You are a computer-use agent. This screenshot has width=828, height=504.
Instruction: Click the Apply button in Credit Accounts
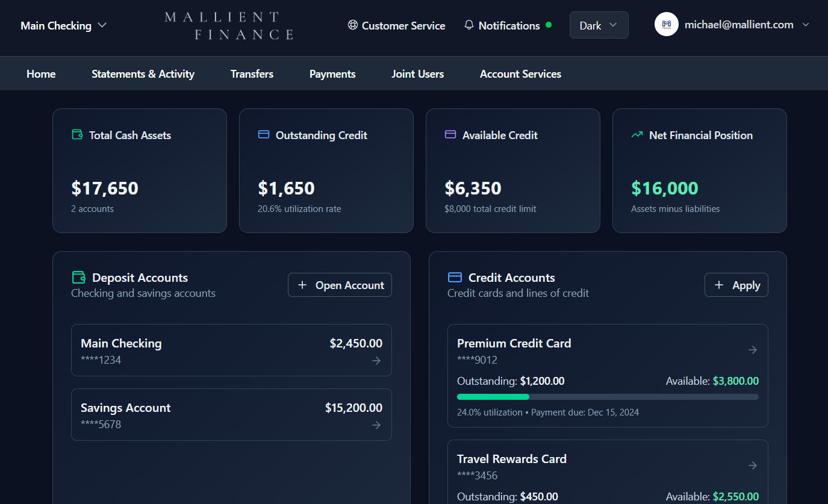pyautogui.click(x=736, y=285)
